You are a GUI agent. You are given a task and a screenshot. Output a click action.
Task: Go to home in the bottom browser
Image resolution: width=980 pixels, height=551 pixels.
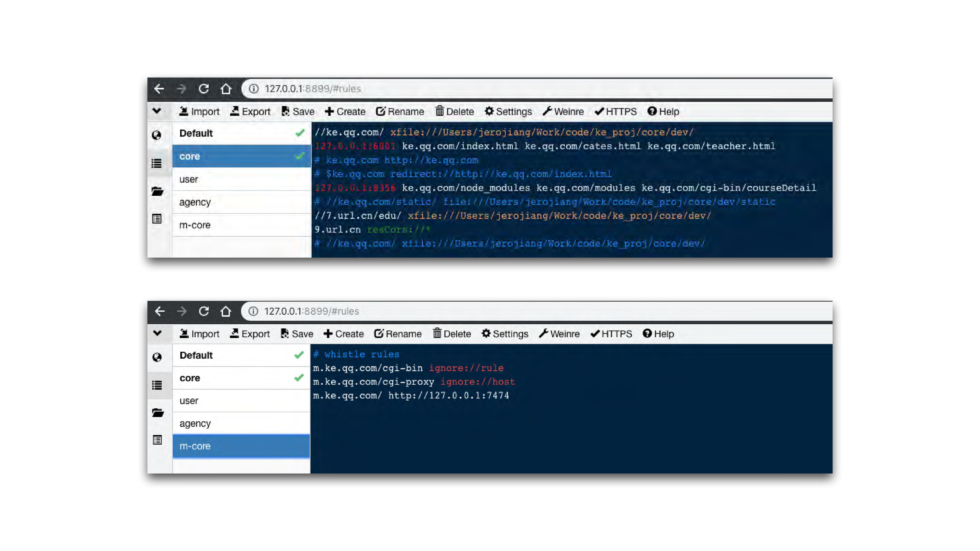226,311
